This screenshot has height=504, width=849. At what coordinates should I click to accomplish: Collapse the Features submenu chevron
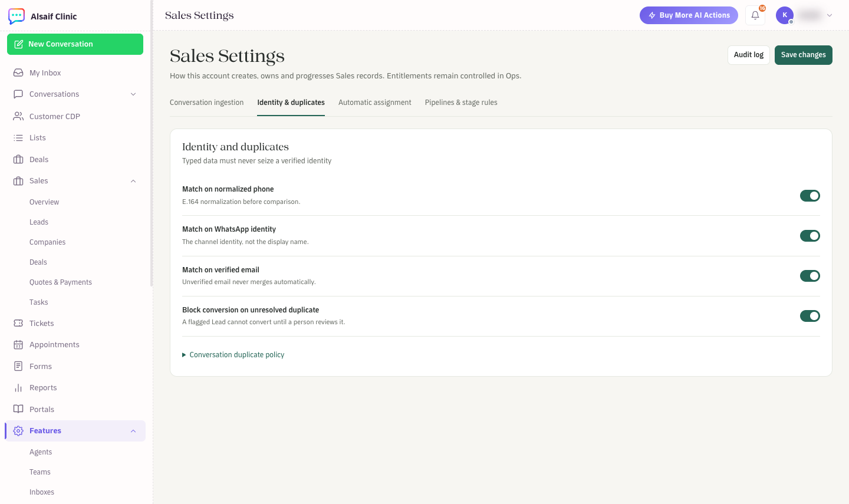tap(133, 431)
